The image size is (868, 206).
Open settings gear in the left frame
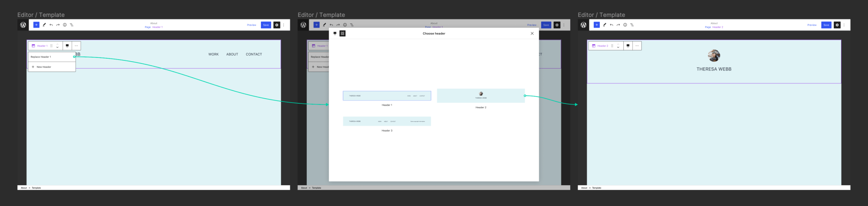277,25
